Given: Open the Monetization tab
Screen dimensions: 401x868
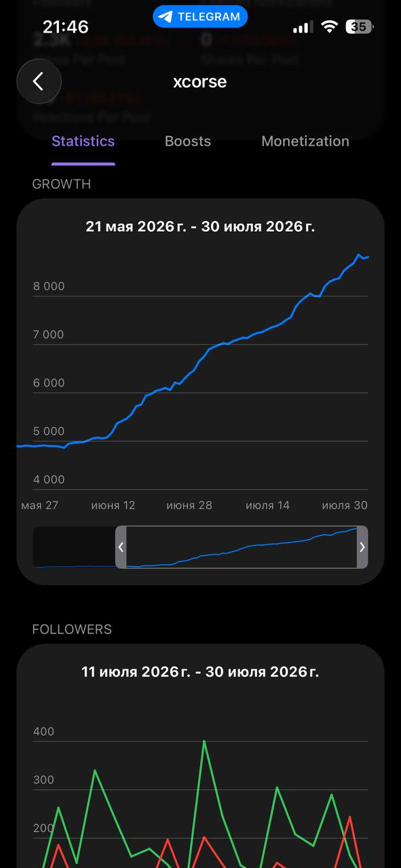Looking at the screenshot, I should coord(305,141).
